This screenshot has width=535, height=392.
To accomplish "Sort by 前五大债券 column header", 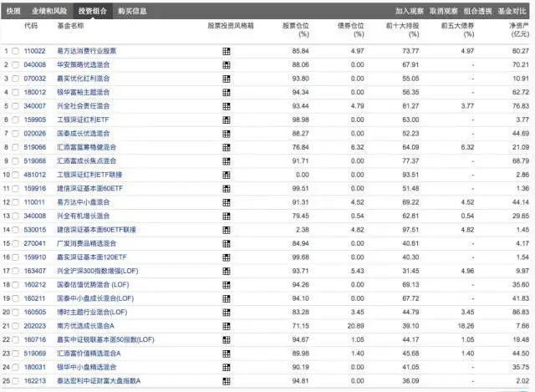I will (457, 30).
